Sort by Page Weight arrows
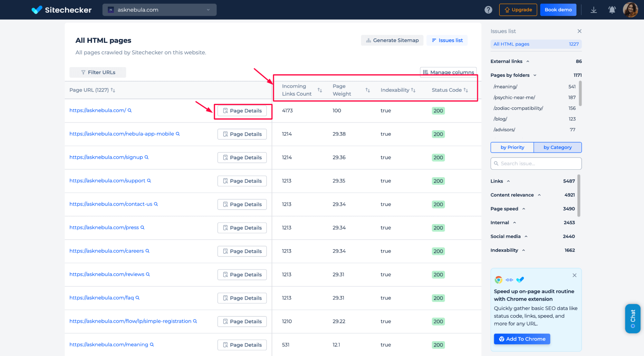The height and width of the screenshot is (356, 644). coord(368,90)
